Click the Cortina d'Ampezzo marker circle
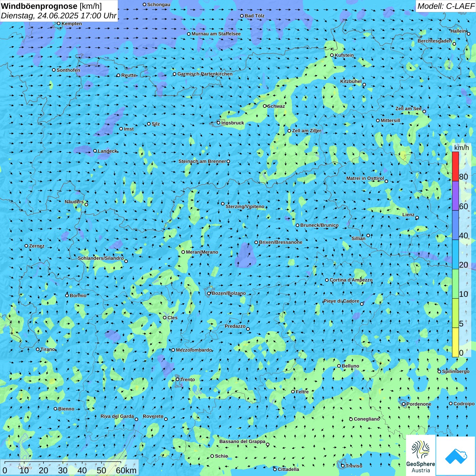Screen dimensions: 476x476 [327, 280]
